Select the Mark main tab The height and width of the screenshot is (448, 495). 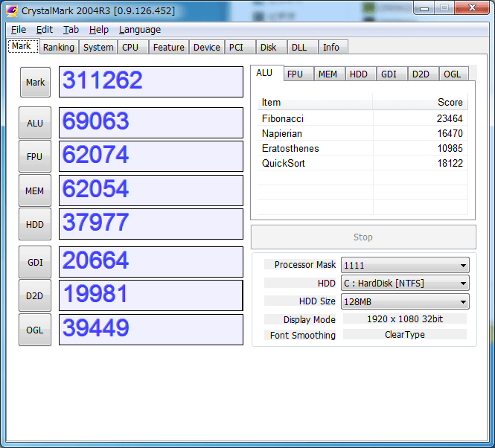23,46
